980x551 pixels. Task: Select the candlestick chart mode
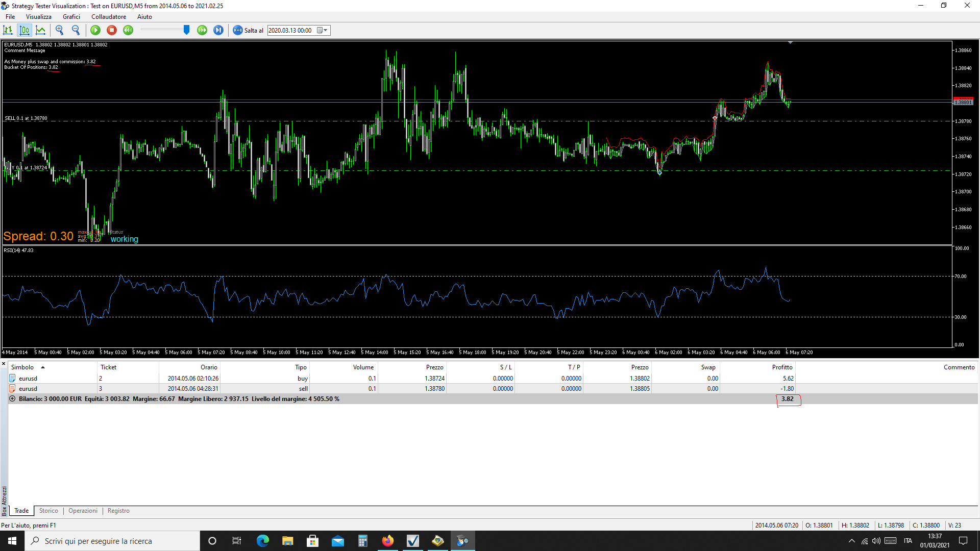point(24,30)
